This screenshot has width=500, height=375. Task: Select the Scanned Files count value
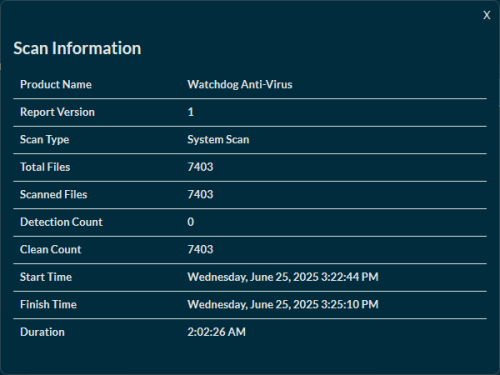click(x=200, y=194)
